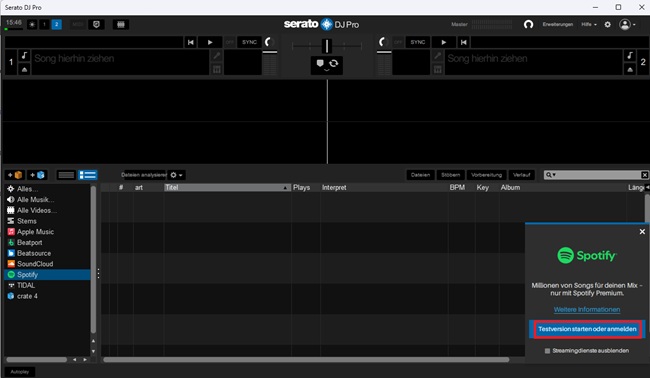Switch to the detailed list view icon
The width and height of the screenshot is (650, 378).
click(x=88, y=175)
